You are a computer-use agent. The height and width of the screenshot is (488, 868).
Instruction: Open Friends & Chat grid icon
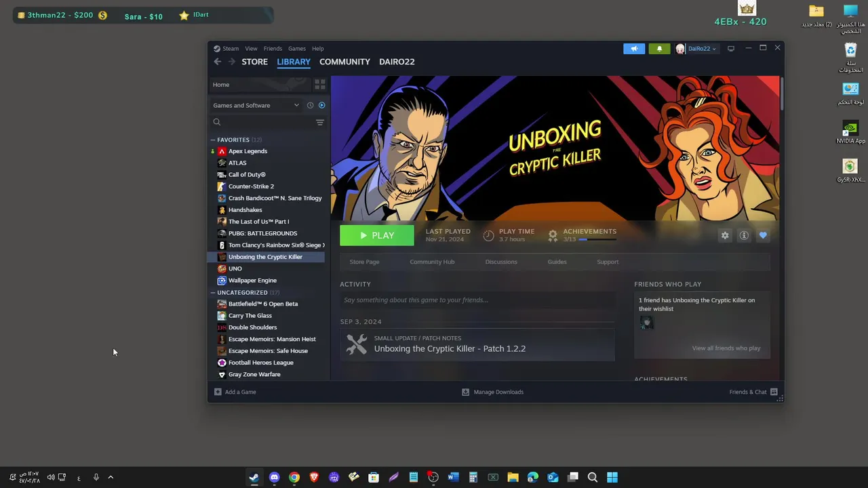coord(774,392)
